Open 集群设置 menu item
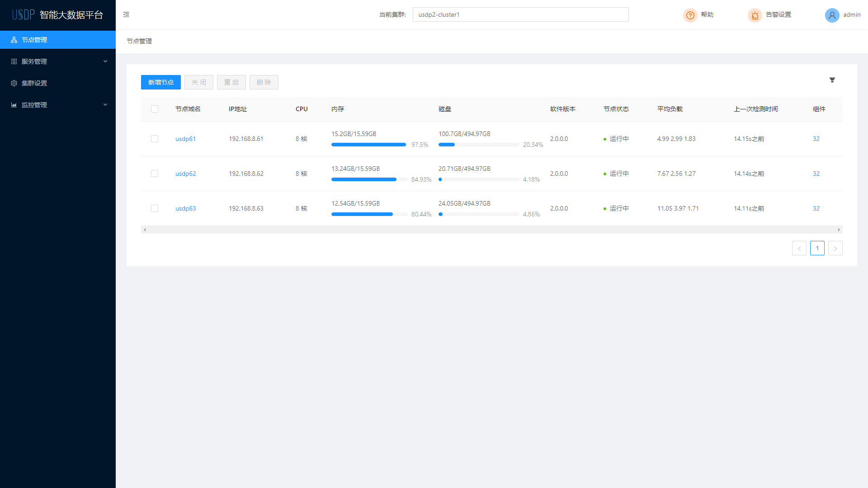Screen dimensions: 868x488 point(34,83)
